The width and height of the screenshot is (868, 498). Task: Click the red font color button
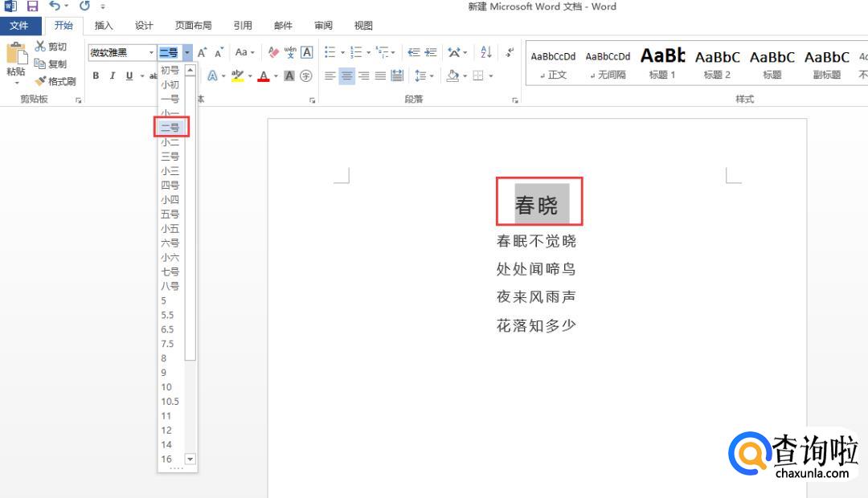263,76
